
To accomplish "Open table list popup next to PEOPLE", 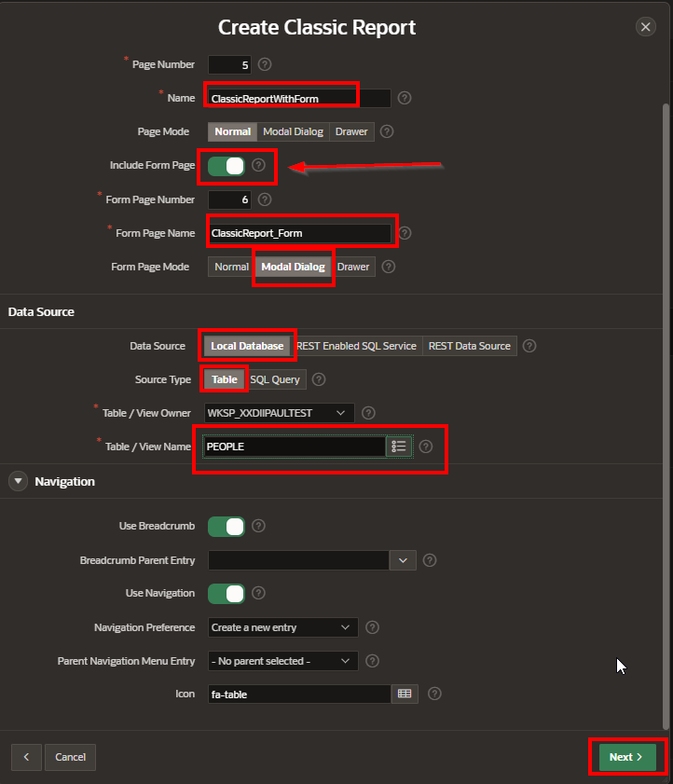I will click(x=399, y=447).
